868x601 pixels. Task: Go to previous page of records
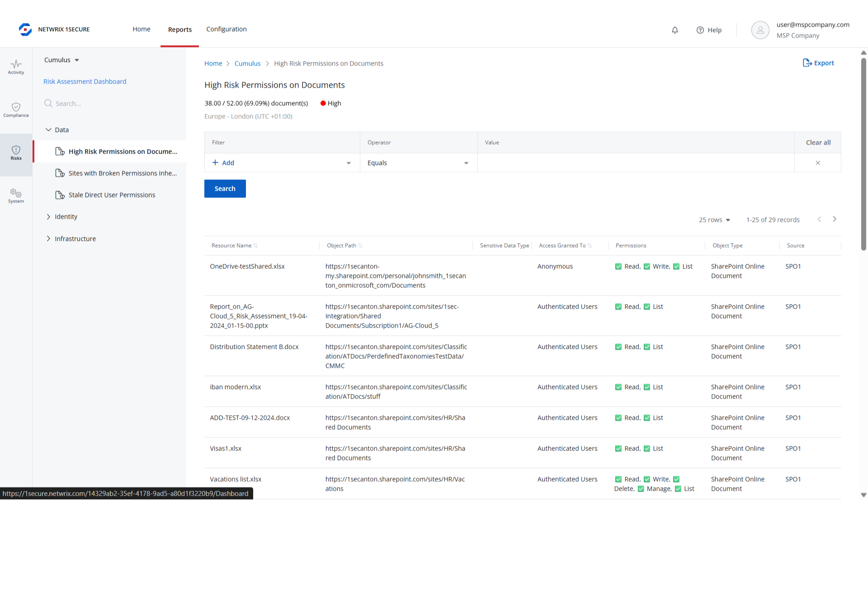coord(819,219)
